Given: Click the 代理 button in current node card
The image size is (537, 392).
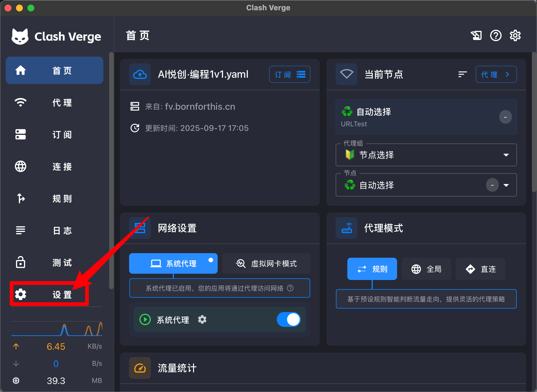Looking at the screenshot, I should pos(496,74).
